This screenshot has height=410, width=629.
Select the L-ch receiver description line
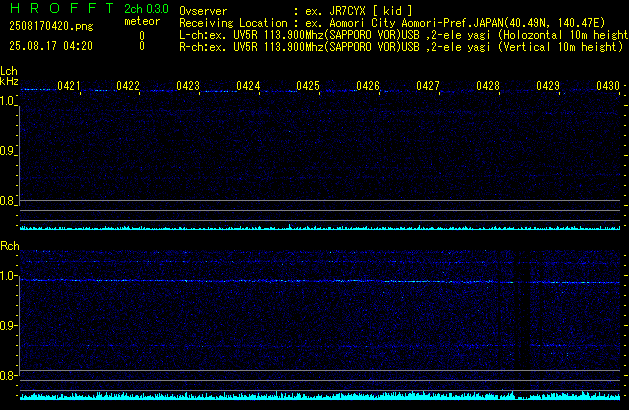(404, 35)
